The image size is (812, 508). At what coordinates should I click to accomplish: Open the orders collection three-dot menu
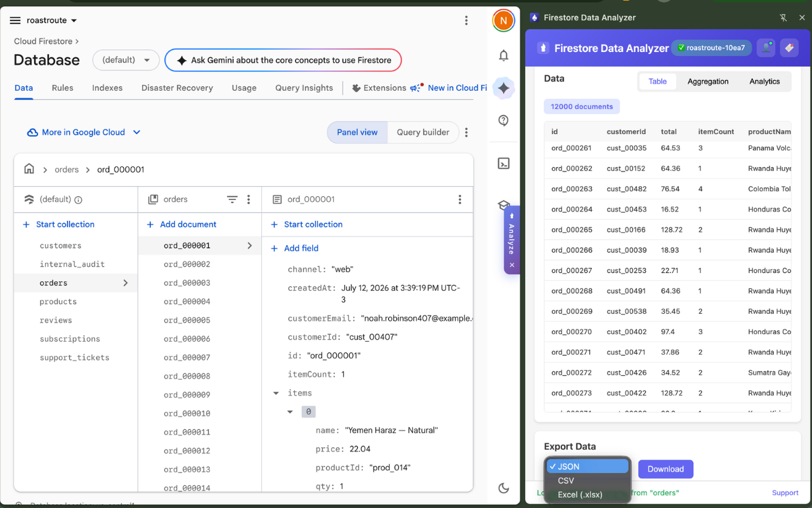(x=249, y=199)
